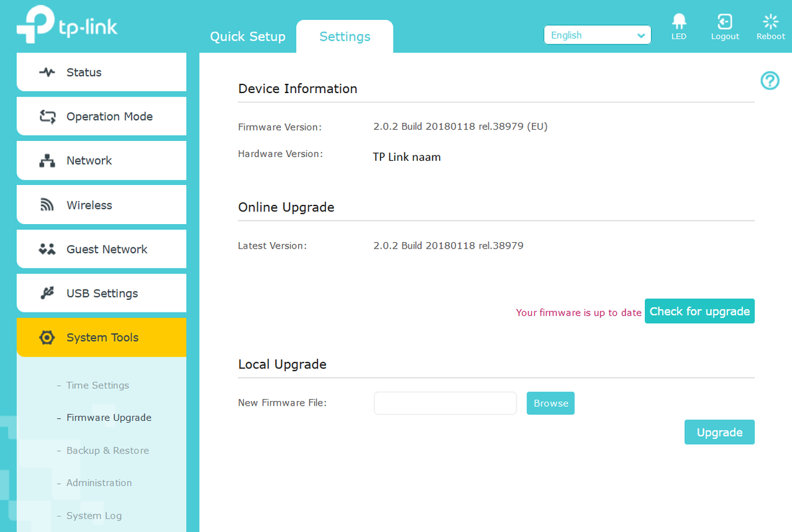Click the System Tools gear icon
This screenshot has width=792, height=532.
point(47,337)
